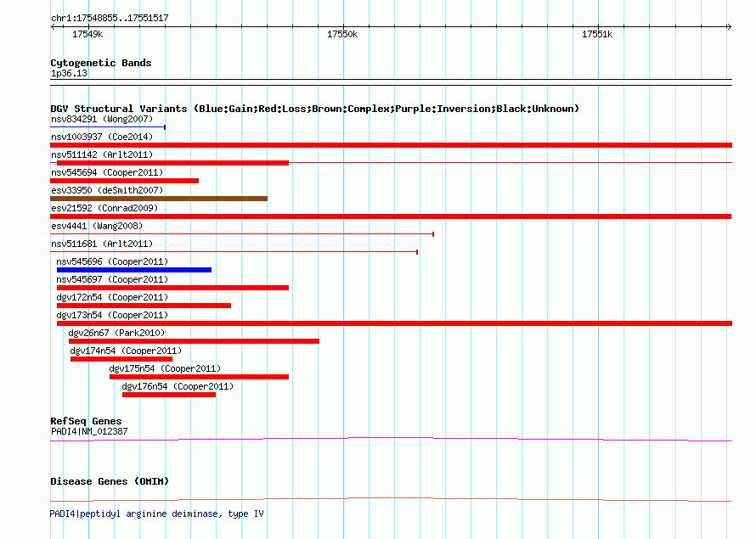This screenshot has height=539, width=756.
Task: Click the Disease Genes (OMIM) track title
Action: coord(110,481)
